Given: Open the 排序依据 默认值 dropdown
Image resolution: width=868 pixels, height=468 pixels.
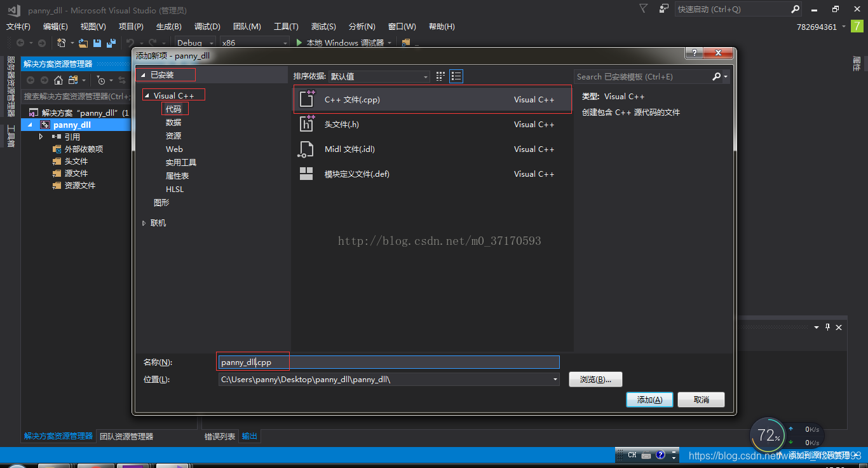Looking at the screenshot, I should (379, 76).
